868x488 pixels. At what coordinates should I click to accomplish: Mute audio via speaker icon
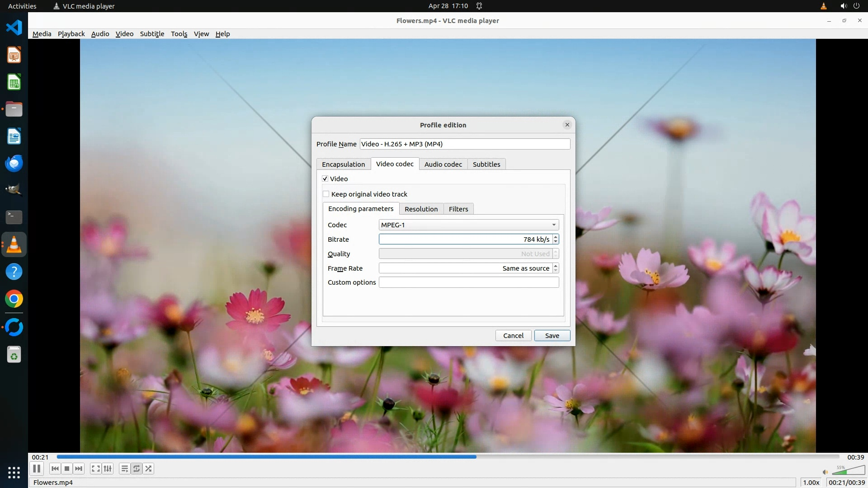[825, 472]
